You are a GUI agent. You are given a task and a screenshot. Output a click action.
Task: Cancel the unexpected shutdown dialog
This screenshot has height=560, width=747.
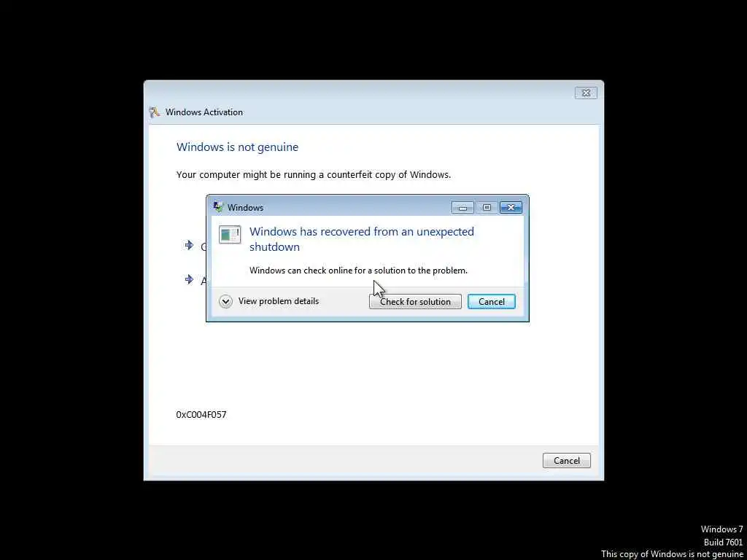tap(491, 301)
